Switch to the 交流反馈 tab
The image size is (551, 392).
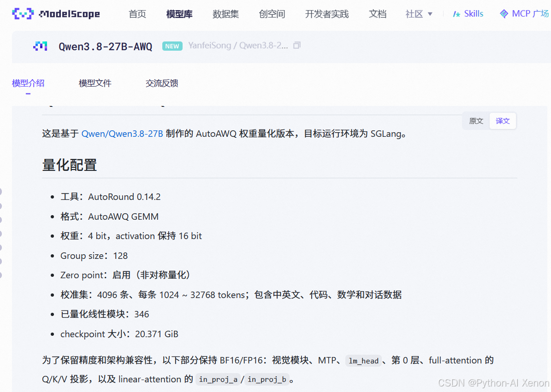[x=162, y=83]
